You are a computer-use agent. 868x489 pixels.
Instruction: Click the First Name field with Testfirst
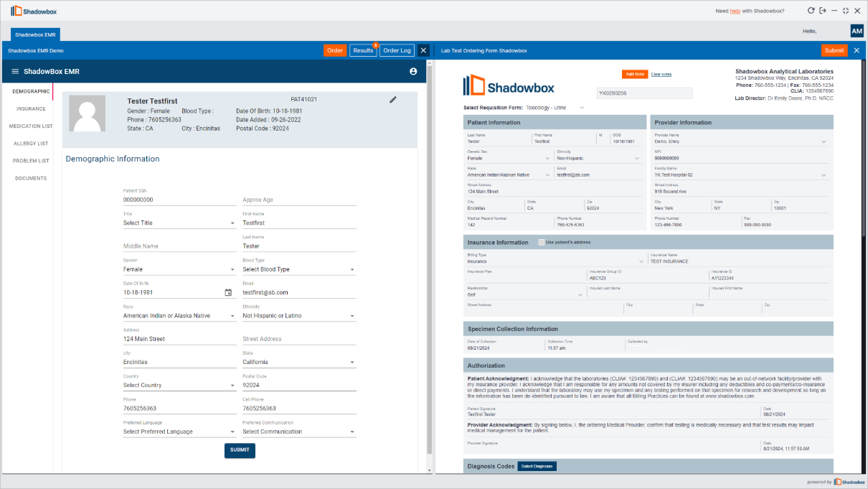click(299, 223)
